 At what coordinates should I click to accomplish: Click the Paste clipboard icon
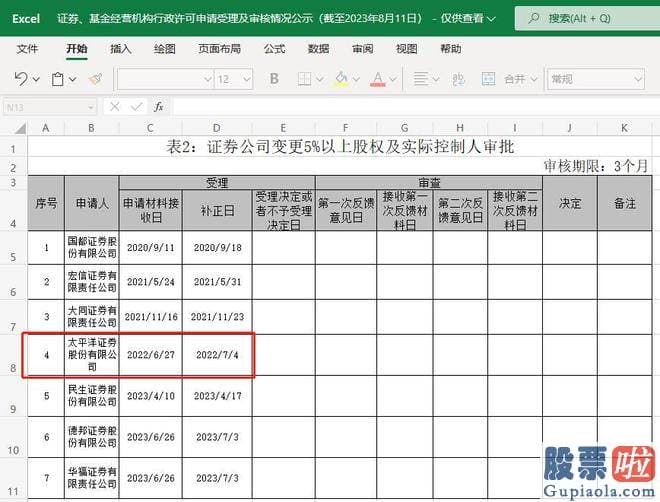[x=57, y=79]
